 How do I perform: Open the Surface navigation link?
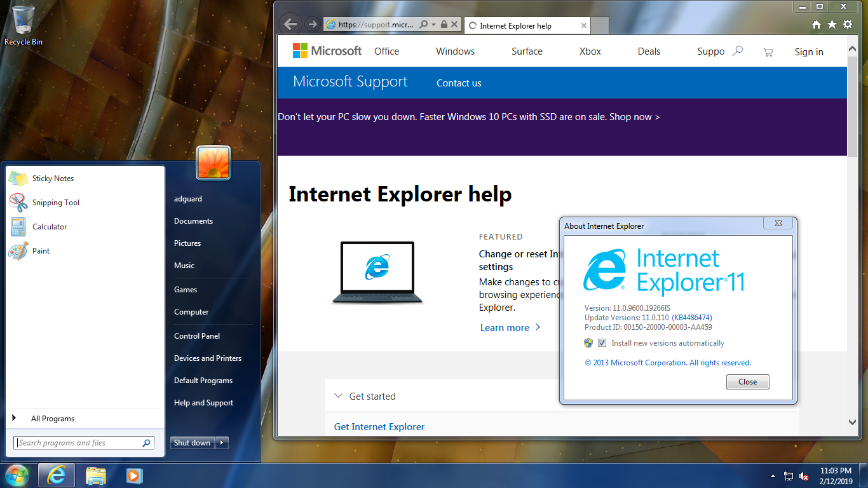click(x=527, y=51)
